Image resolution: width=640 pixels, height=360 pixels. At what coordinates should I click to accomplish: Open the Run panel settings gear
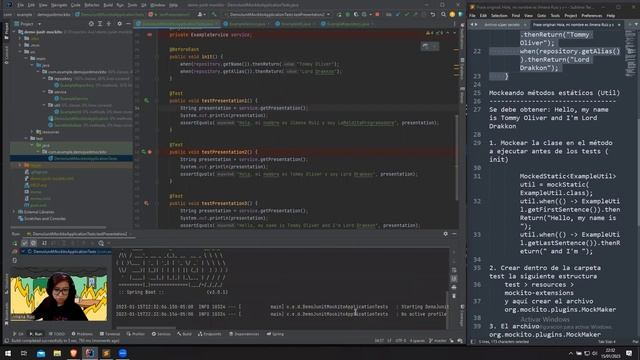[445, 234]
